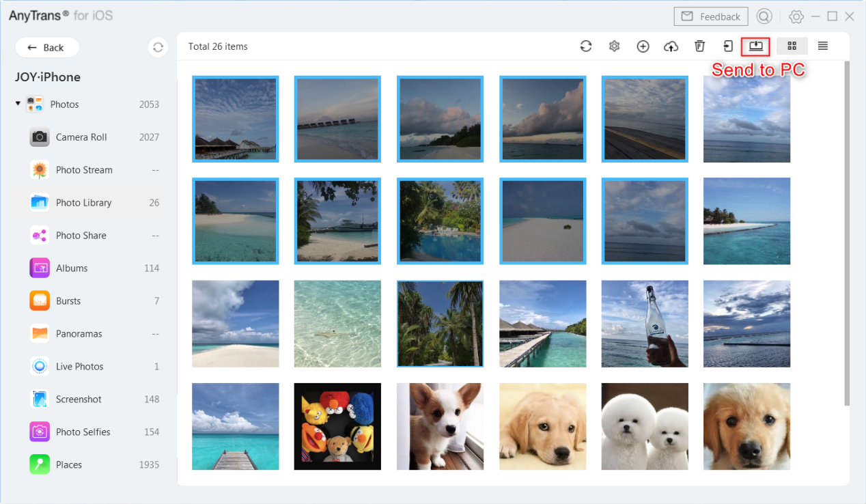The width and height of the screenshot is (866, 504).
Task: Select the Screenshot category
Action: pos(82,399)
